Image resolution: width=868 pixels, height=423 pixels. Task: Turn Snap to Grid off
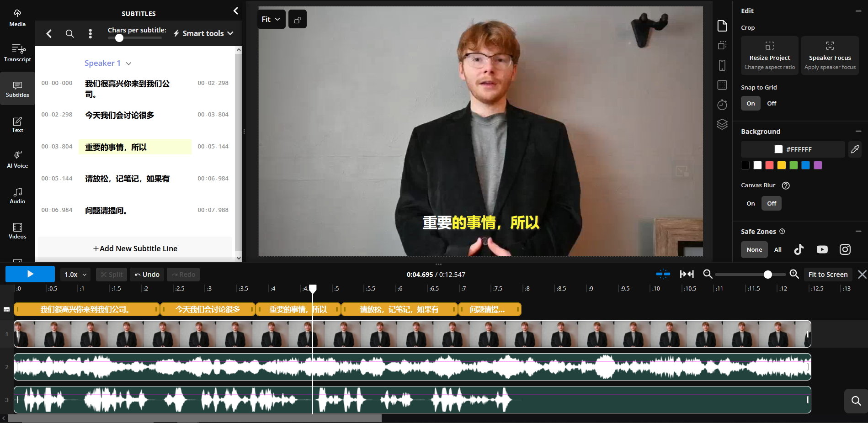click(771, 103)
